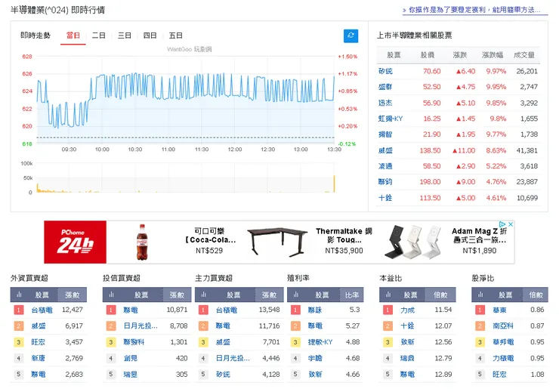The height and width of the screenshot is (392, 559).
Task: Open 南亞科 in 股淨比 ranking
Action: coord(503,326)
